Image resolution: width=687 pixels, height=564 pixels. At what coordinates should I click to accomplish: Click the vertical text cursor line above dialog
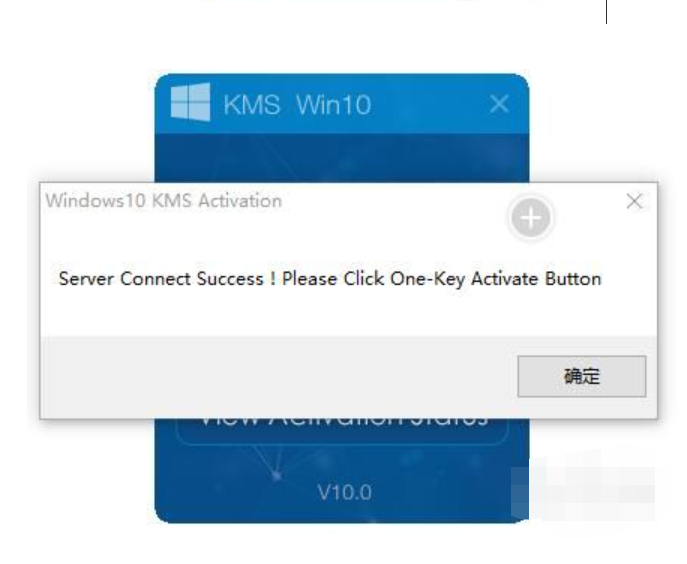click(x=606, y=11)
